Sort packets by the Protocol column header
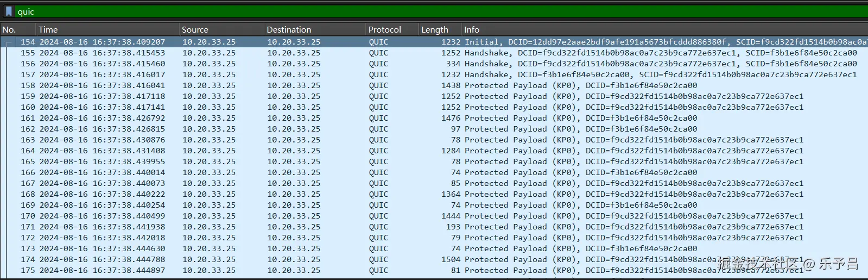868x280 pixels. point(392,29)
